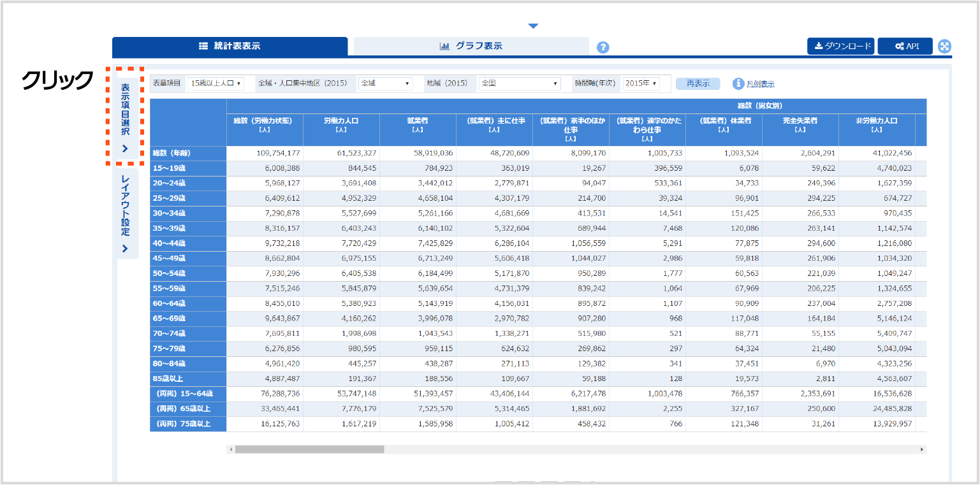
Task: Click the 80～84歳 row header
Action: tap(188, 364)
